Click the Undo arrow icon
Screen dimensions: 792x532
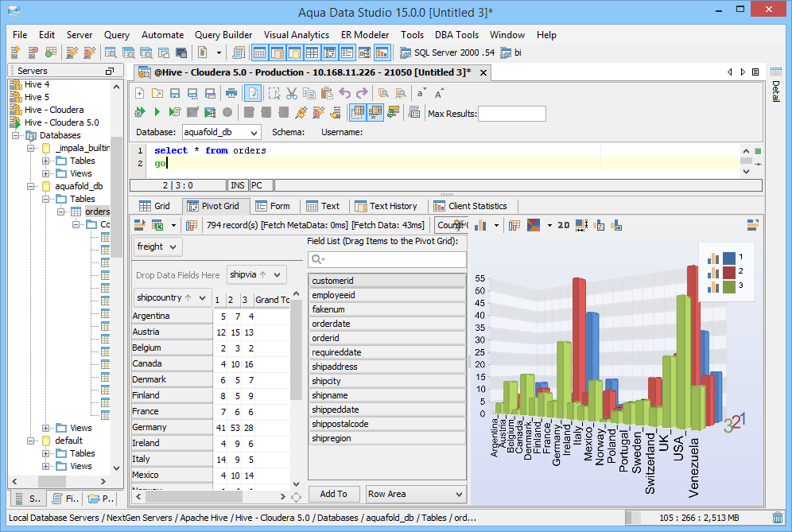(x=345, y=94)
